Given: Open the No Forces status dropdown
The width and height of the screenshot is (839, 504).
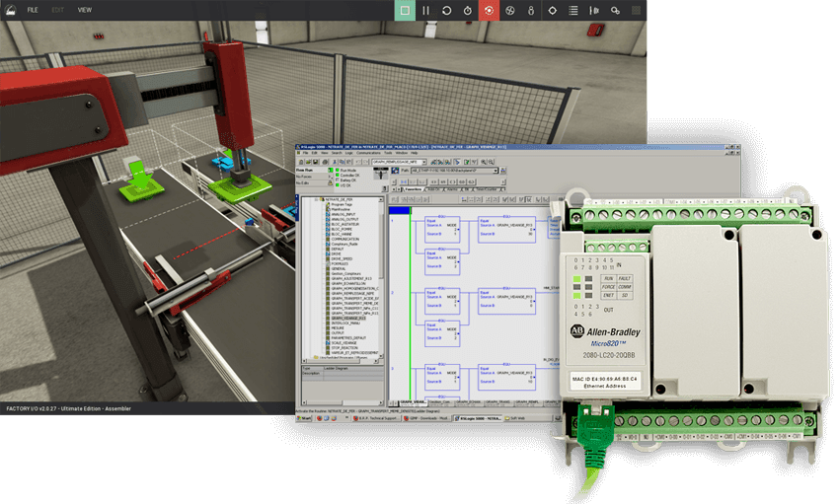Looking at the screenshot, I should pos(330,177).
